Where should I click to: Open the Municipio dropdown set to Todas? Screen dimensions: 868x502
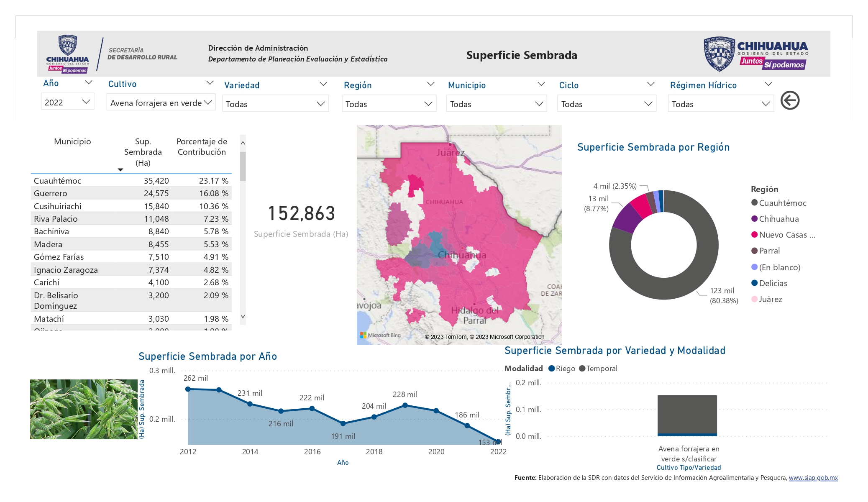(x=497, y=104)
